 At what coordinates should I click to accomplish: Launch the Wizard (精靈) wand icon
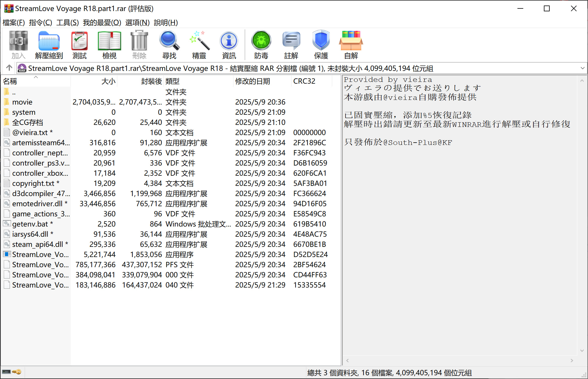(199, 45)
